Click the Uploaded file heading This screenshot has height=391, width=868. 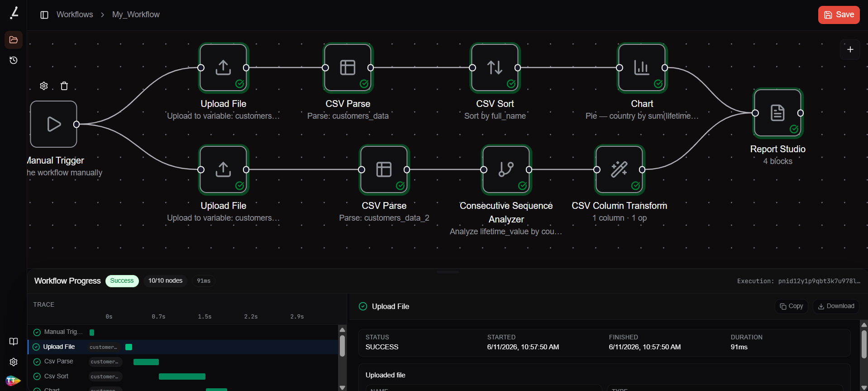(386, 375)
